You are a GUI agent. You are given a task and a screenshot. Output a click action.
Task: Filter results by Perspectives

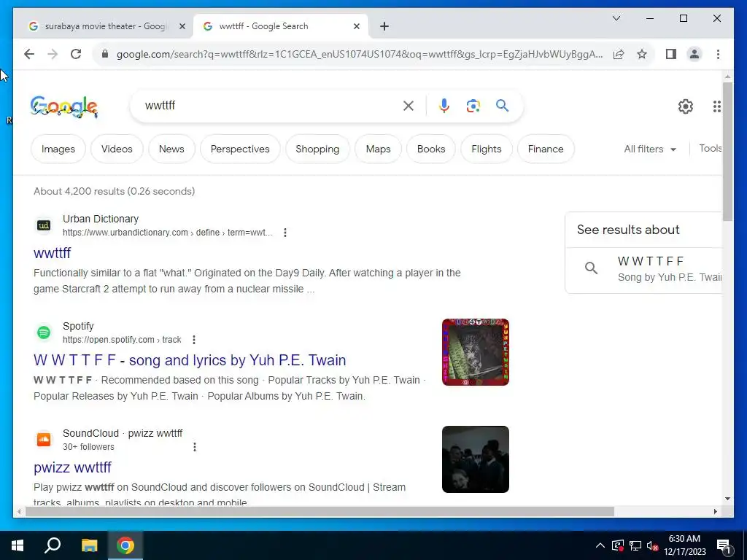pos(240,149)
